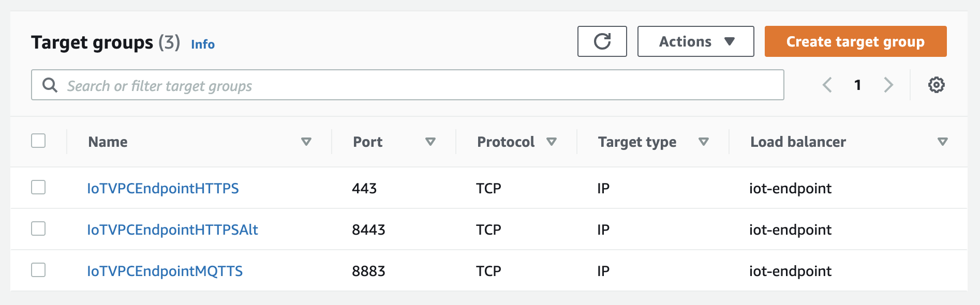
Task: Sort by Protocol column arrow
Action: 552,142
